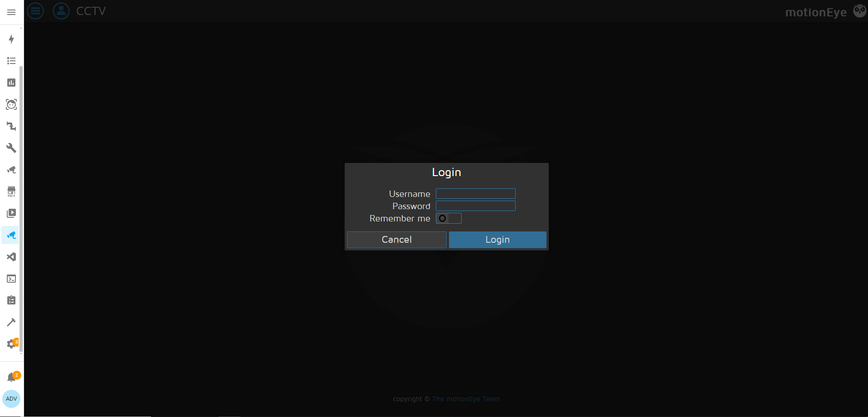Open the face recognition panel icon
This screenshot has height=417, width=868.
coord(11,104)
